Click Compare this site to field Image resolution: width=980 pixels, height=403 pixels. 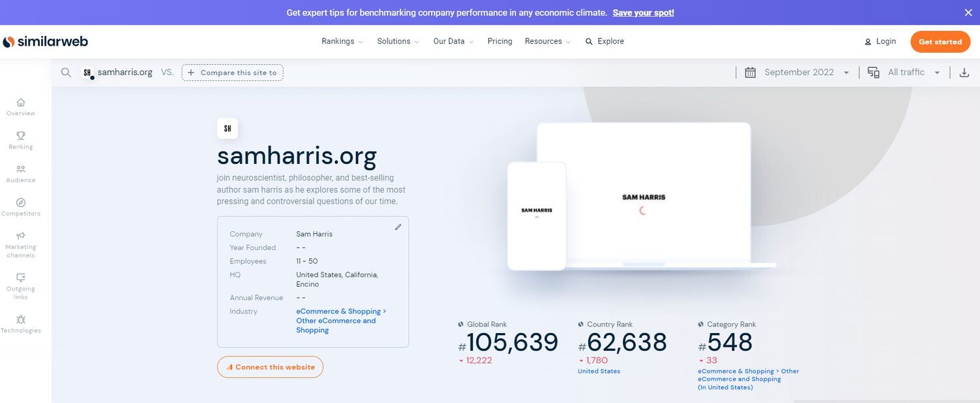point(233,73)
